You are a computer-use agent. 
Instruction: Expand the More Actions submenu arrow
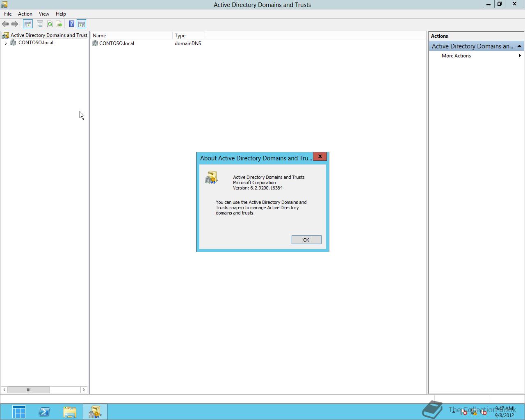(520, 56)
